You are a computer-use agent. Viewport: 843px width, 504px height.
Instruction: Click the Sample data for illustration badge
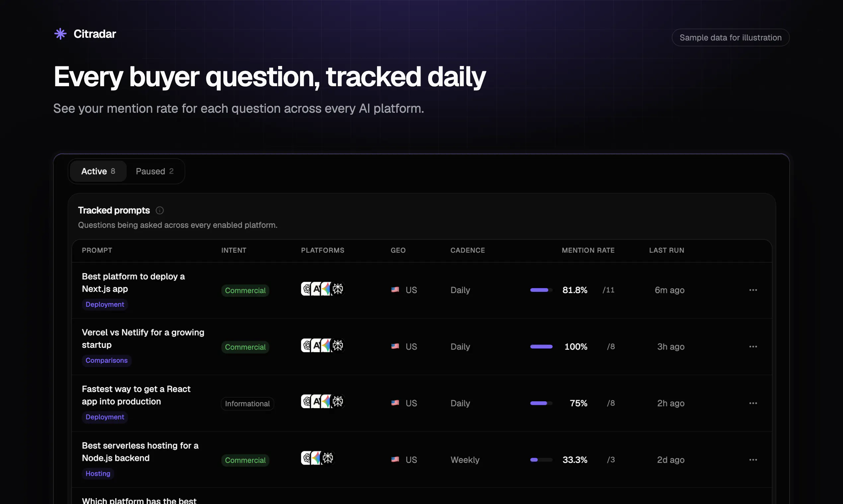click(730, 37)
